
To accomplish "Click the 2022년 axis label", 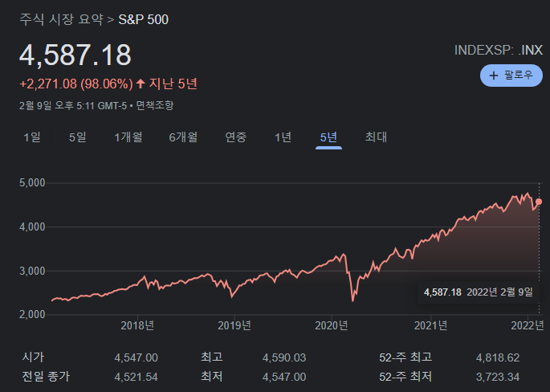I will (x=528, y=325).
